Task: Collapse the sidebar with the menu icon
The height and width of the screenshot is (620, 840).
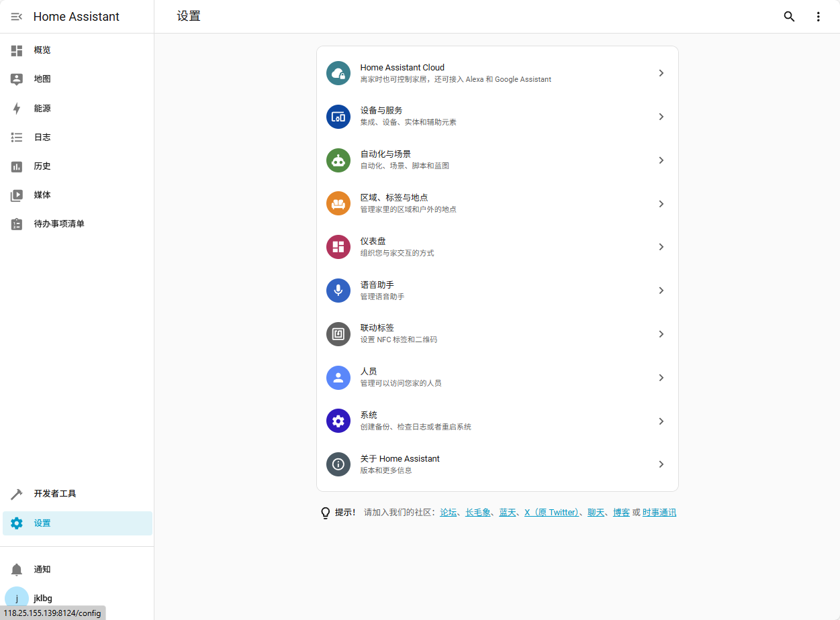Action: click(17, 17)
